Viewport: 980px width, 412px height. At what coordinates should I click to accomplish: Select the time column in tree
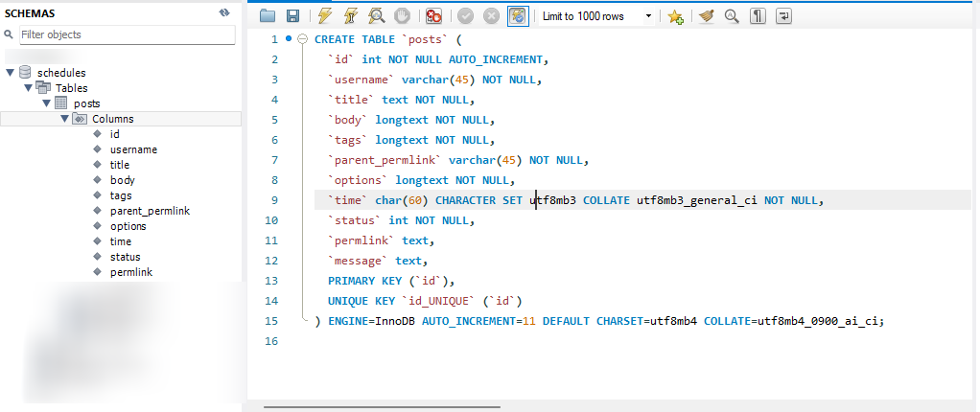121,241
